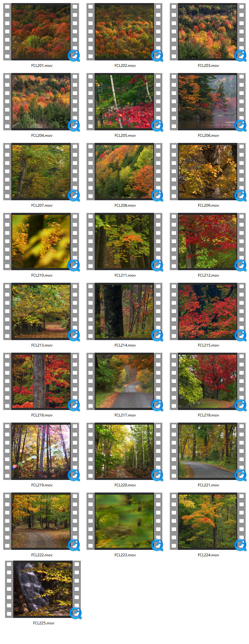
Task: Select the FCL224.mov video thumbnail
Action: tap(208, 521)
